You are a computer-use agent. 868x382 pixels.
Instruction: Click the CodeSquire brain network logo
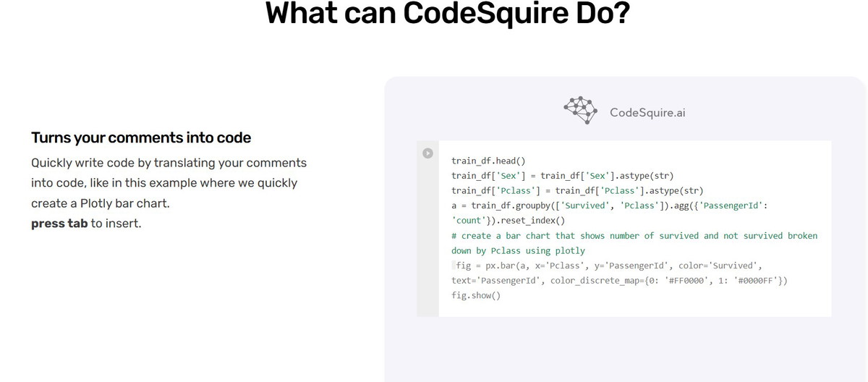coord(581,111)
